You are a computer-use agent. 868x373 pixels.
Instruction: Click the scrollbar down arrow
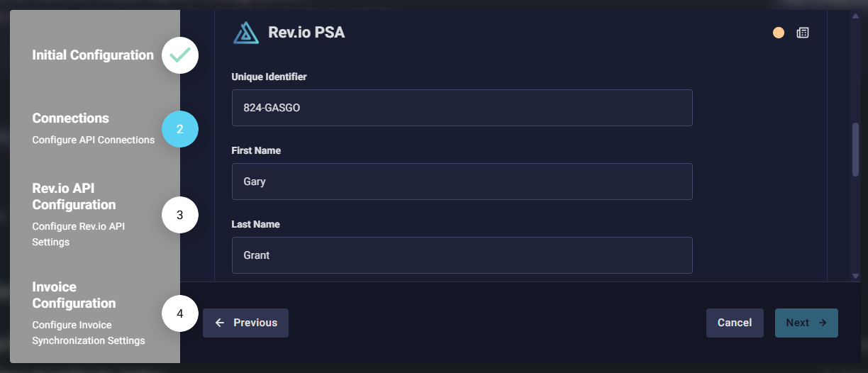855,276
